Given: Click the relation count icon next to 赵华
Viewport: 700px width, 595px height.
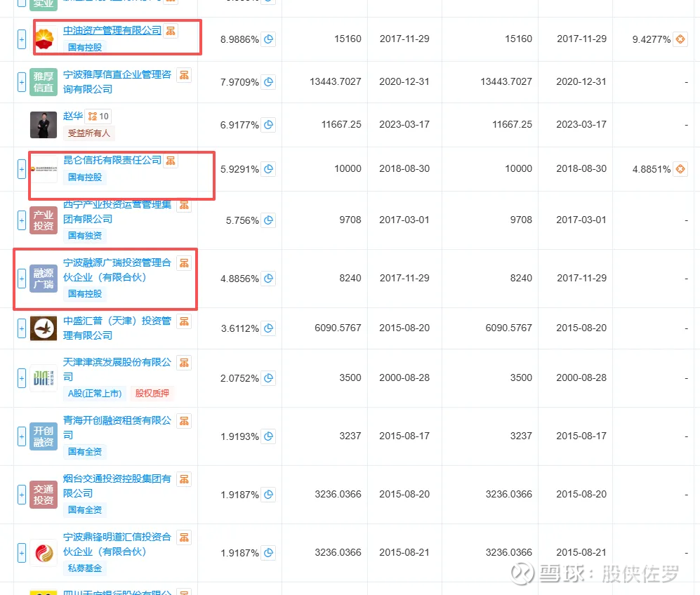Looking at the screenshot, I should click(x=98, y=116).
